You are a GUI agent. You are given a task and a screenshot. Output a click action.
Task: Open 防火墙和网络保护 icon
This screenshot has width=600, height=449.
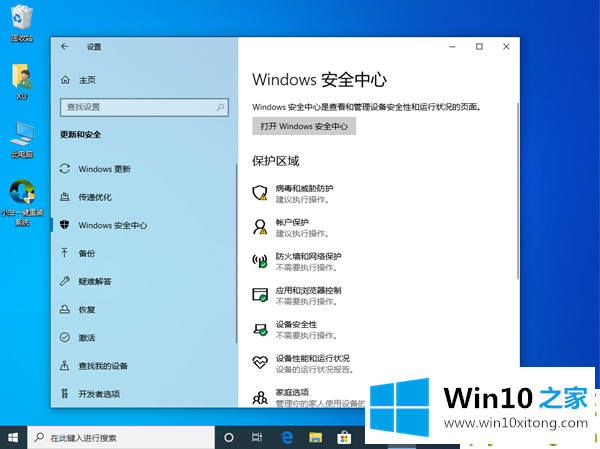coord(260,261)
